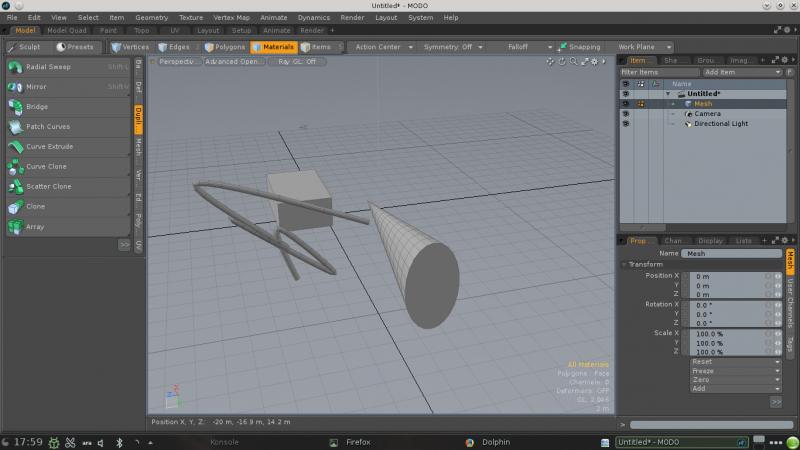Open Add Item dropdown
Screen dimensions: 800x450
tap(742, 72)
